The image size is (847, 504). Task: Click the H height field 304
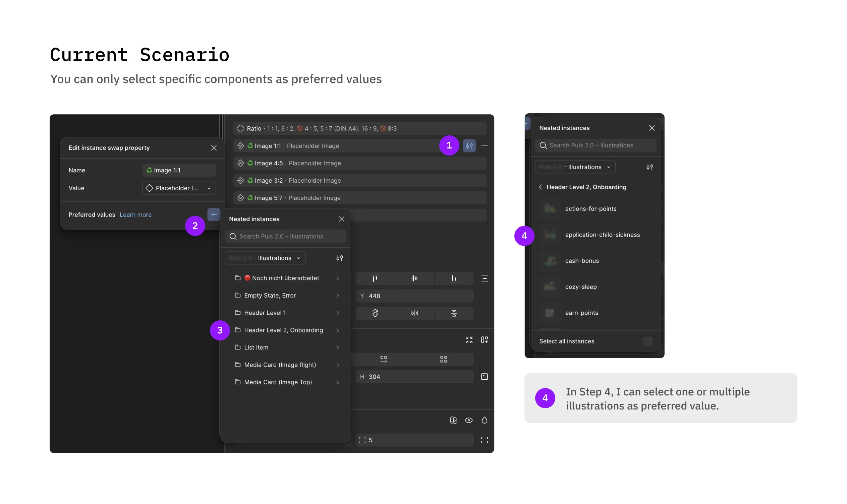point(414,377)
